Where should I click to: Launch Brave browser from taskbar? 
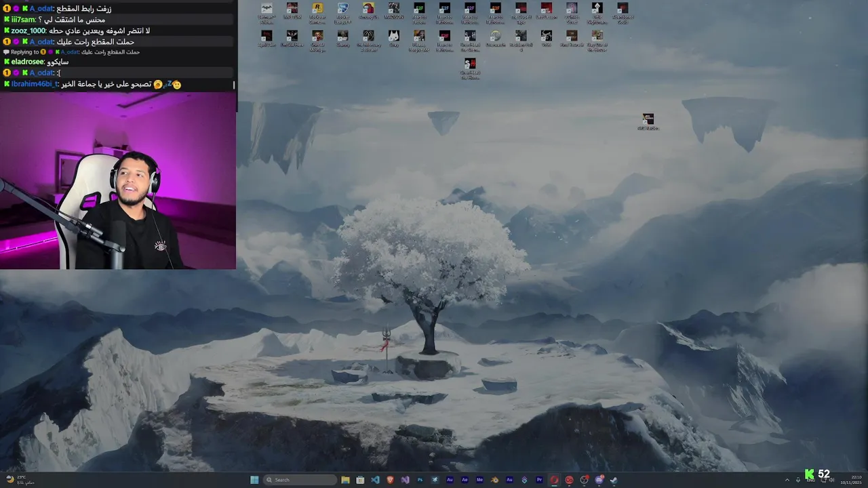(390, 480)
